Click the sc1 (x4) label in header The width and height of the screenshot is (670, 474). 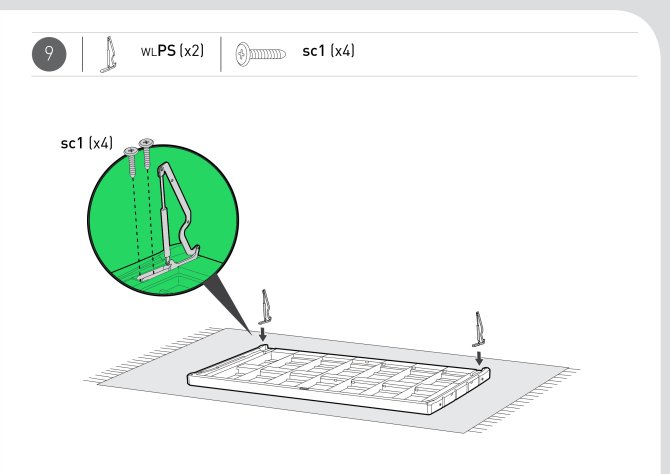pos(328,51)
